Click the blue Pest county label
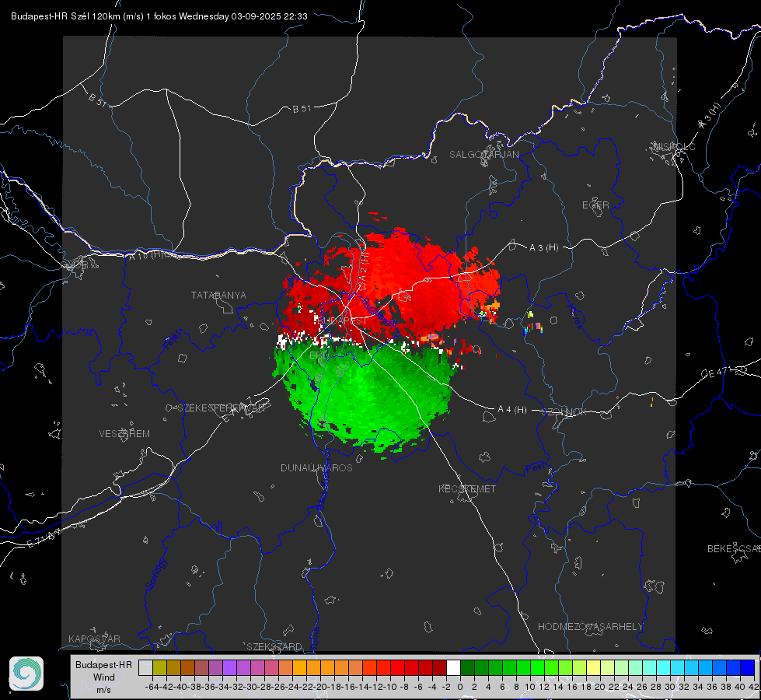761x700 pixels. pyautogui.click(x=534, y=467)
